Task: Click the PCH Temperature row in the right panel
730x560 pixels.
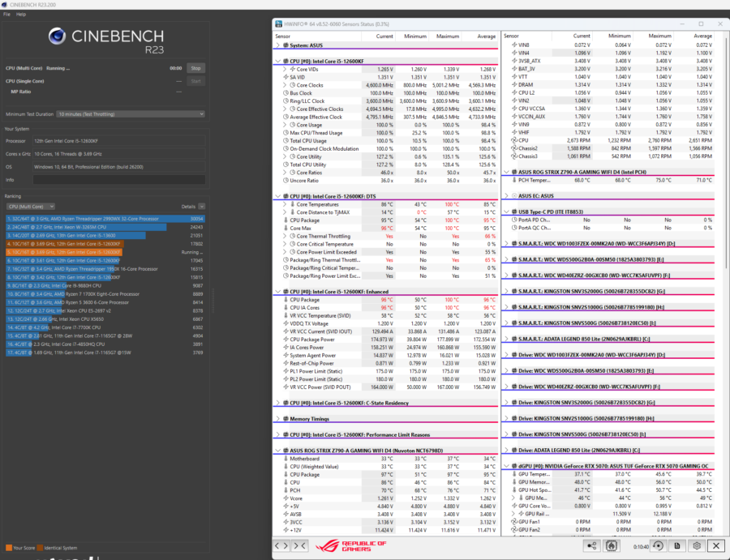Action: tap(608, 180)
